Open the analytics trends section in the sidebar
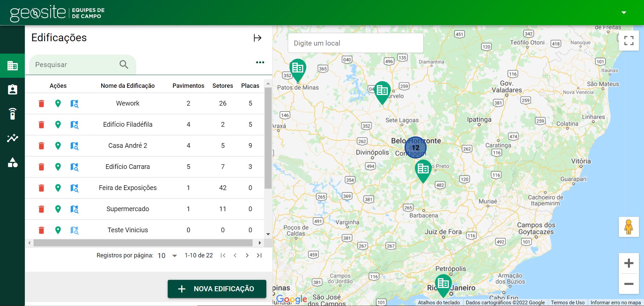The height and width of the screenshot is (306, 644). pyautogui.click(x=12, y=138)
